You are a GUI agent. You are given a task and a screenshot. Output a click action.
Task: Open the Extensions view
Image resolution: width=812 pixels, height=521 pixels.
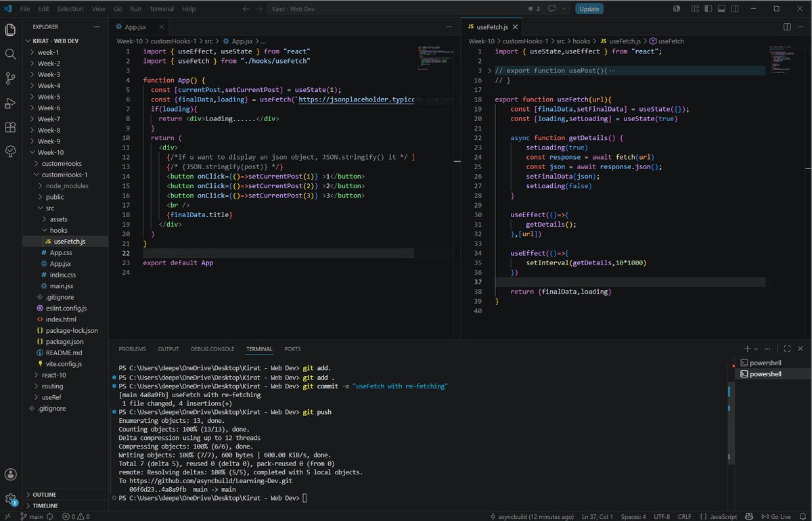click(10, 127)
